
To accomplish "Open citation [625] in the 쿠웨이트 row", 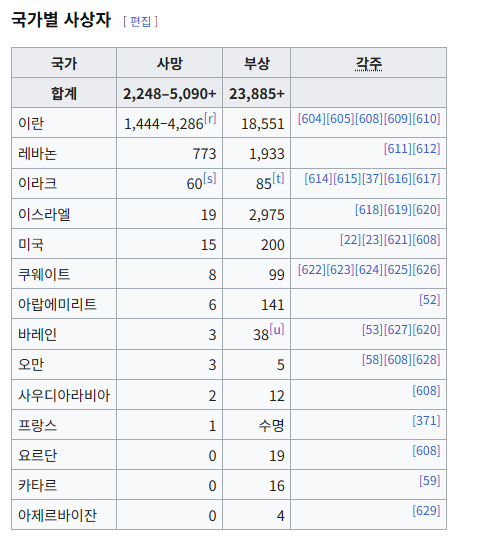I will click(398, 269).
